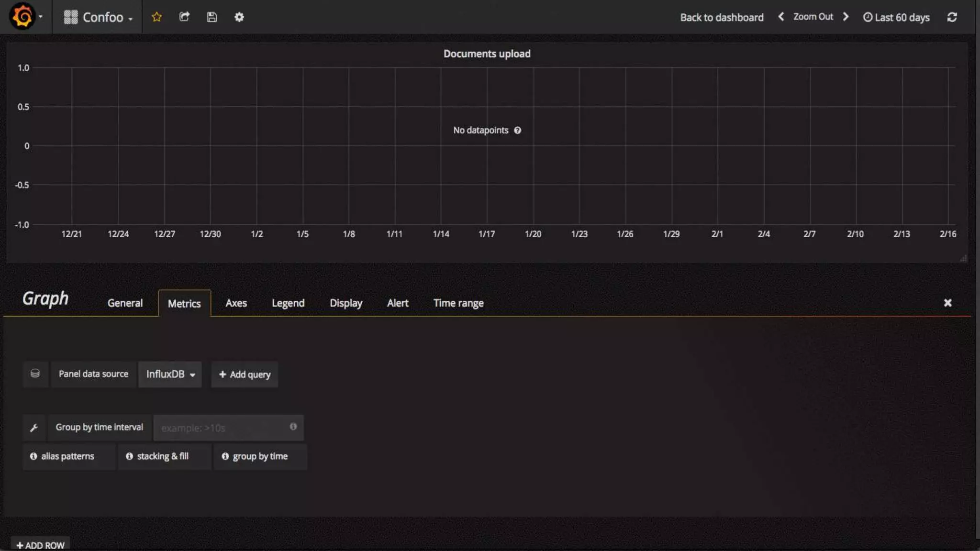Refresh the dashboard with the refresh icon

coord(952,17)
